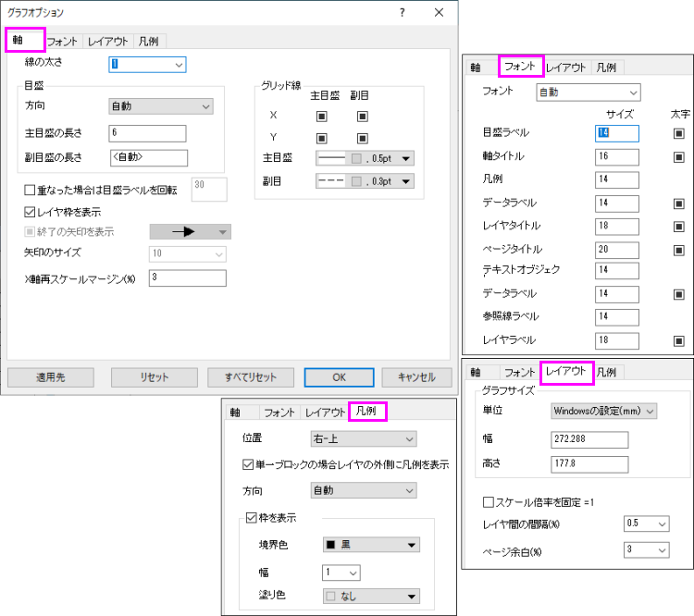Confirm with the OK button

pyautogui.click(x=339, y=377)
